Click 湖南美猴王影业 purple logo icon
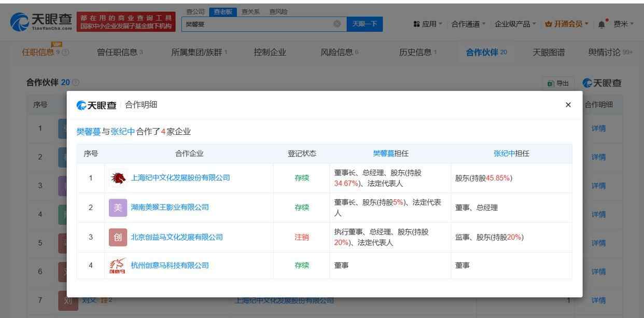Viewport: 644px width, 318px height. pos(118,208)
